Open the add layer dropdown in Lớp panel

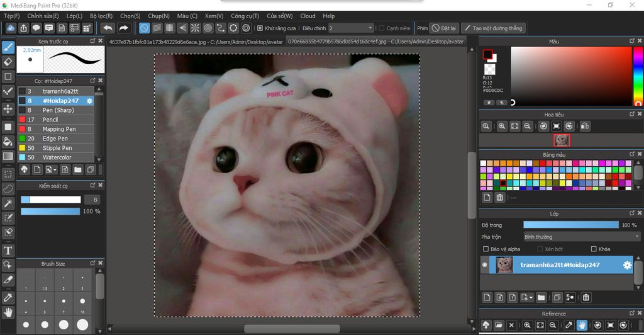coord(526,297)
